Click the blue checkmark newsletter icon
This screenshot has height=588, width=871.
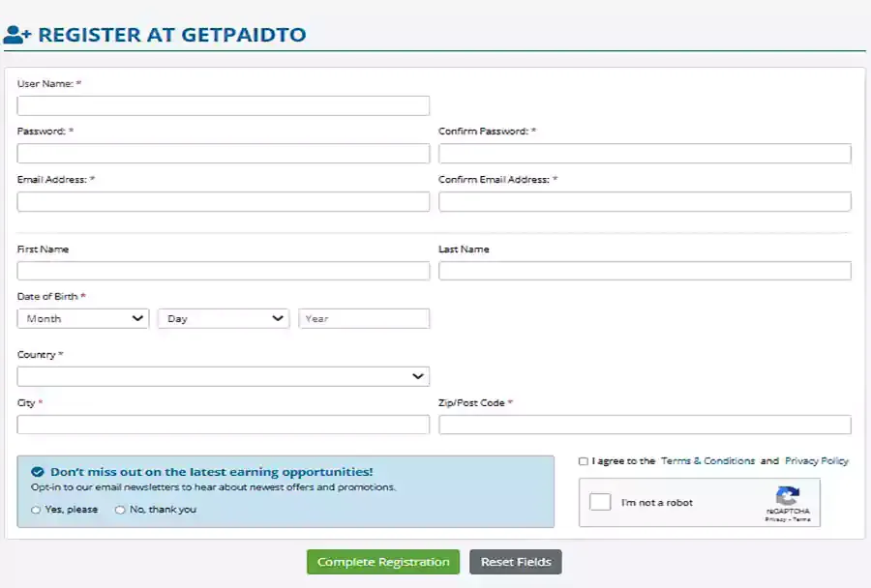[x=37, y=472]
